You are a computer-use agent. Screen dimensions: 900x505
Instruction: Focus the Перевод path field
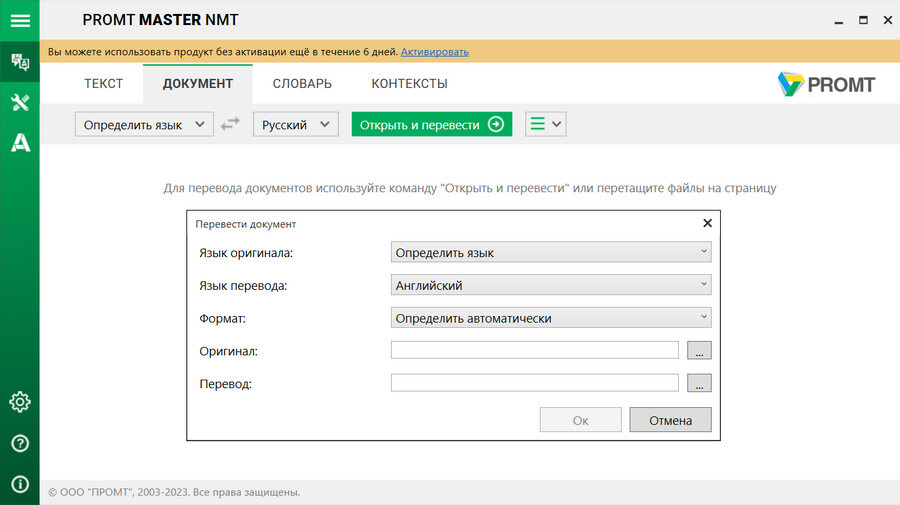[535, 383]
